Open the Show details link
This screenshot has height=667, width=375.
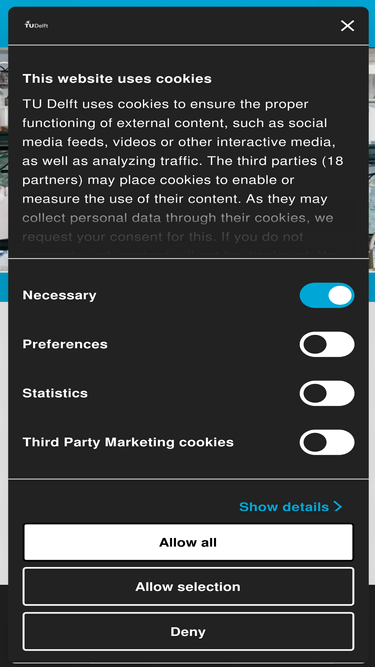290,507
